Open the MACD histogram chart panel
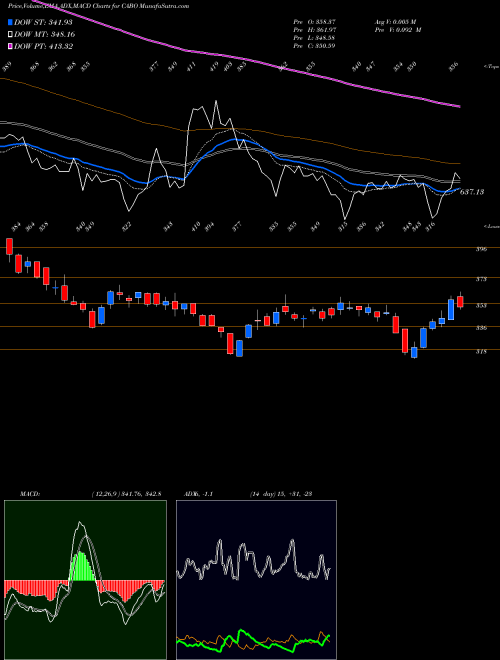This screenshot has height=660, width=500. (85, 580)
